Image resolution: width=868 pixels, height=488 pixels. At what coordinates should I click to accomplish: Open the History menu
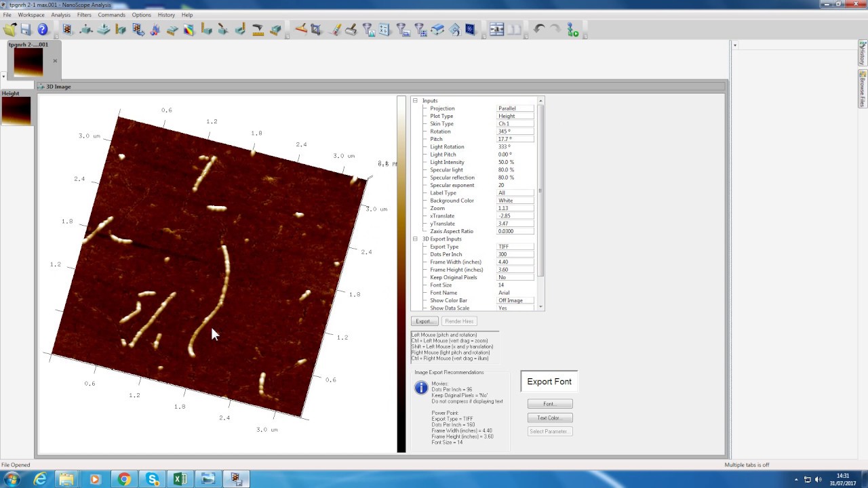pyautogui.click(x=166, y=15)
